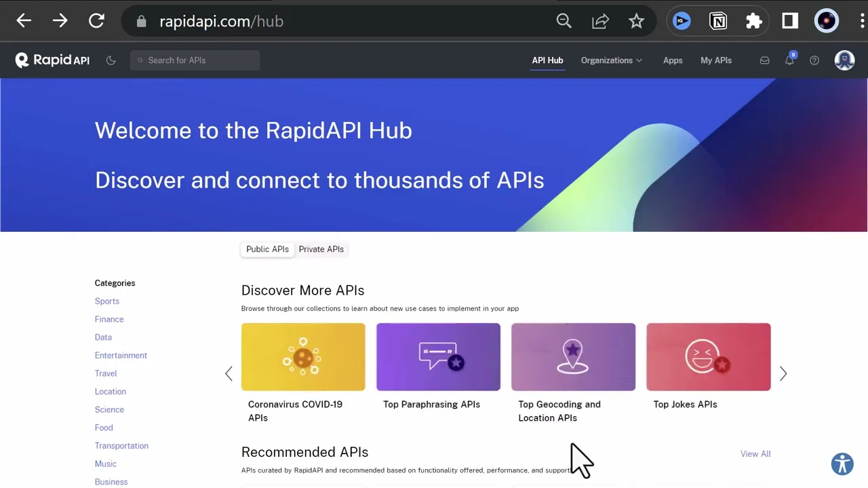This screenshot has height=488, width=868.
Task: Click the RapidAPI logo
Action: (52, 60)
